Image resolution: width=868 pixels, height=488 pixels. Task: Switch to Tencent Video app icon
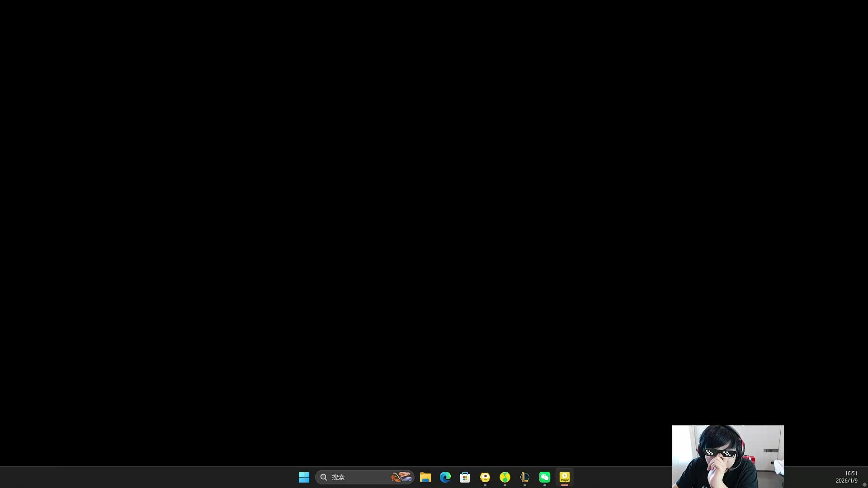point(485,477)
